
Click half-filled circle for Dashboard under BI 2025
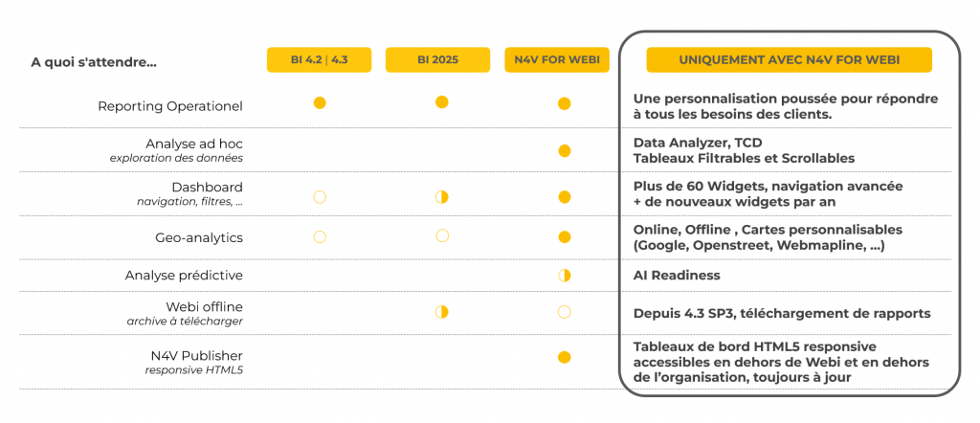tap(441, 197)
